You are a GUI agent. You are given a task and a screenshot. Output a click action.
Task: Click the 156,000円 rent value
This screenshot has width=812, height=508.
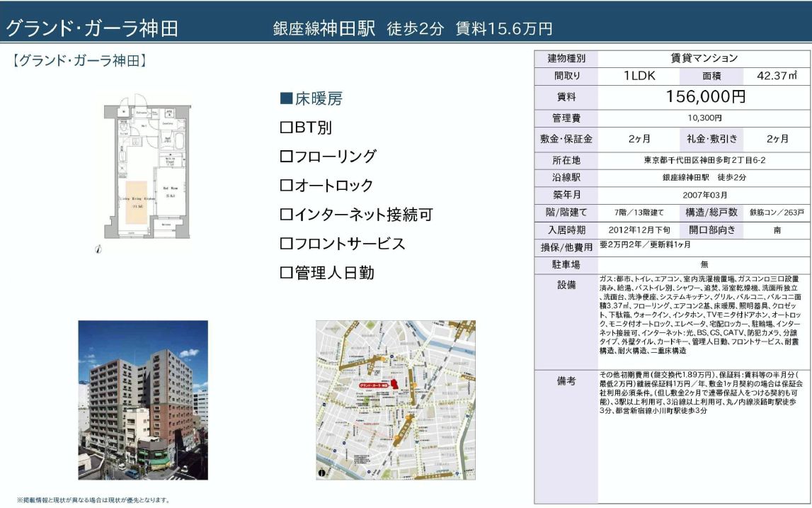[704, 97]
